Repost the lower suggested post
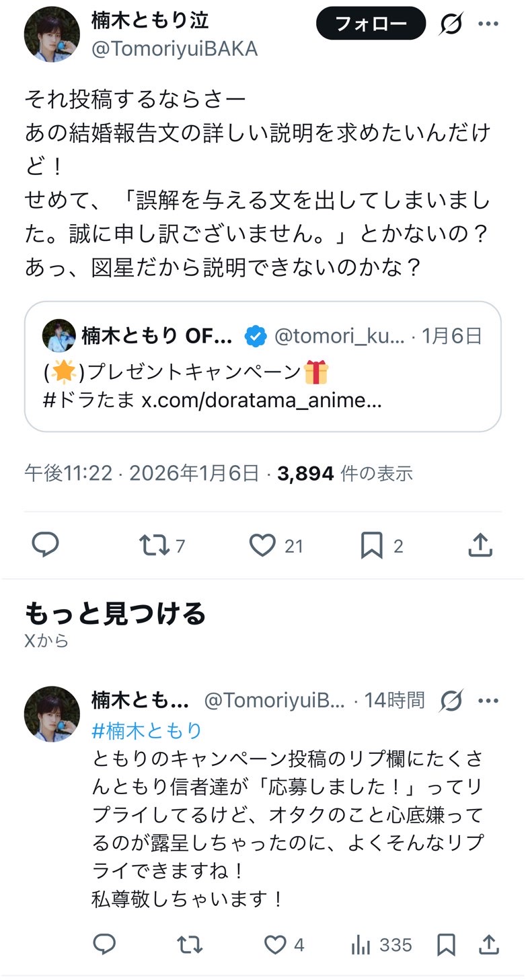Screen dimensions: 526x980 [x=189, y=944]
